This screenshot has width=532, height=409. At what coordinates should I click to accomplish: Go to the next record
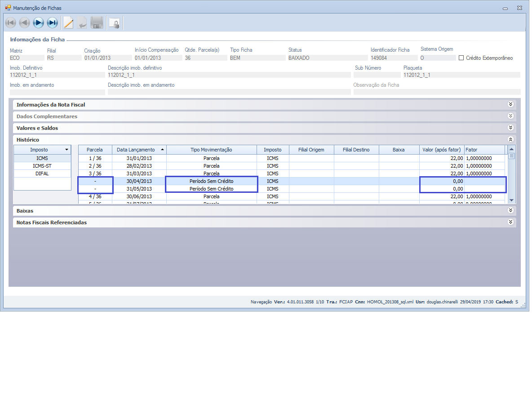[x=38, y=22]
